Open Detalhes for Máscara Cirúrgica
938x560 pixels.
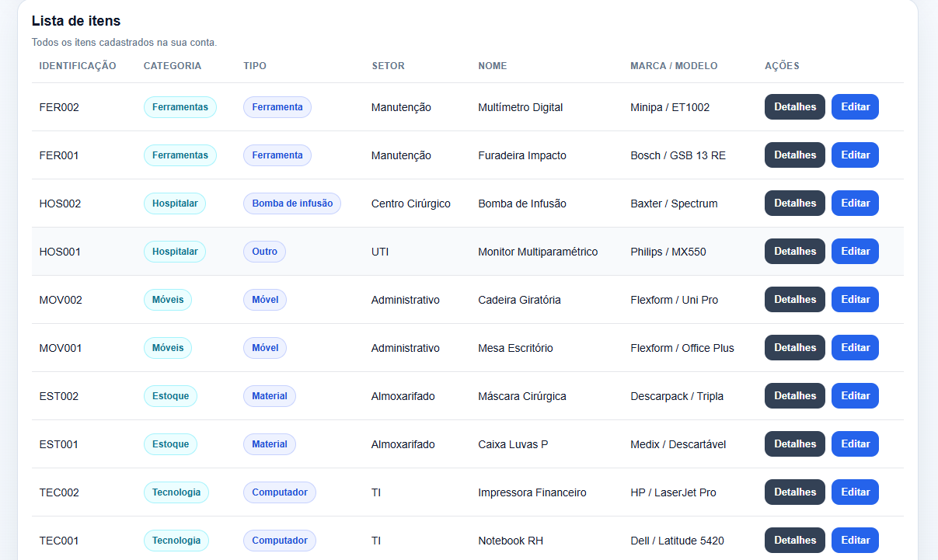tap(795, 396)
